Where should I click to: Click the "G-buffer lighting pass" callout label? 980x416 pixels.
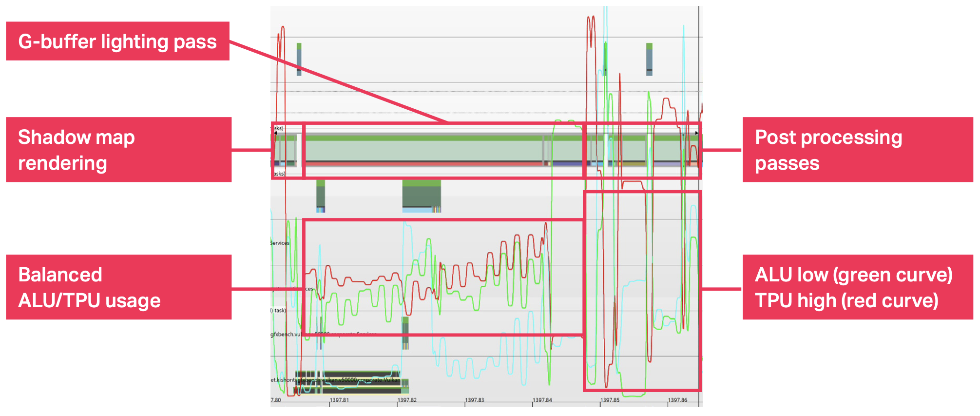pyautogui.click(x=117, y=41)
